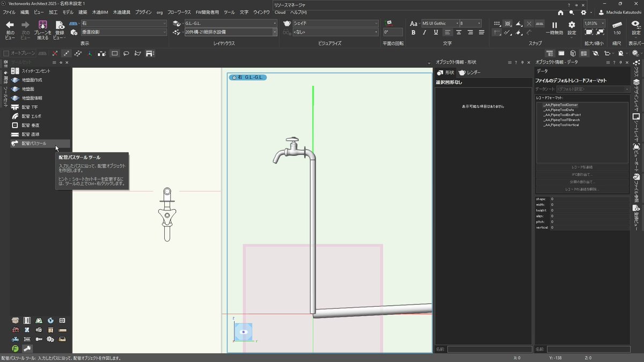Open the ツール menu
Viewport: 644px width, 362px height.
[x=229, y=11]
